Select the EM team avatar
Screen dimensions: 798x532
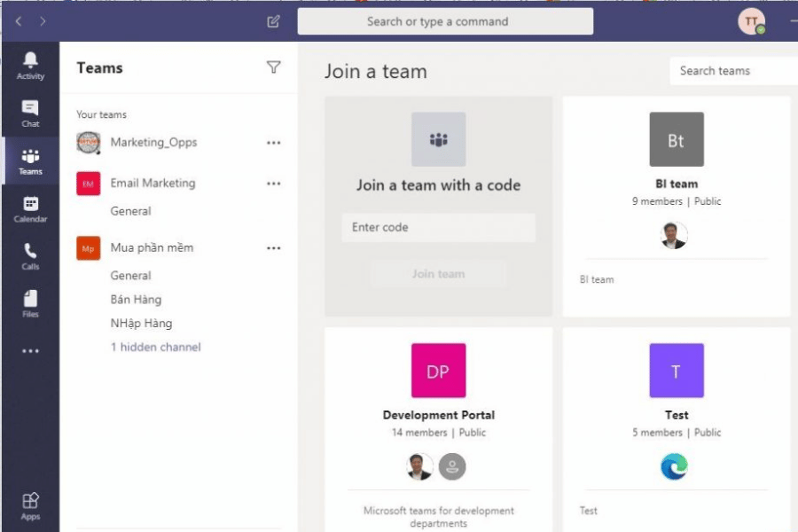[x=88, y=184]
